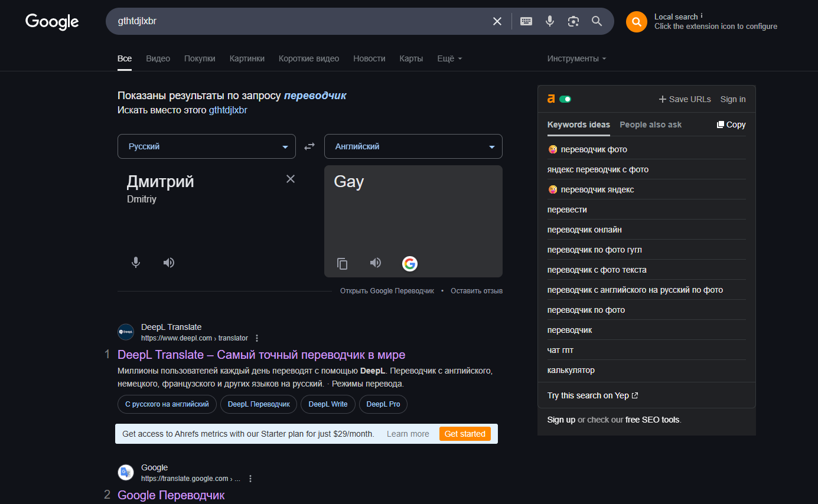Expand the Инструменты dropdown

576,58
